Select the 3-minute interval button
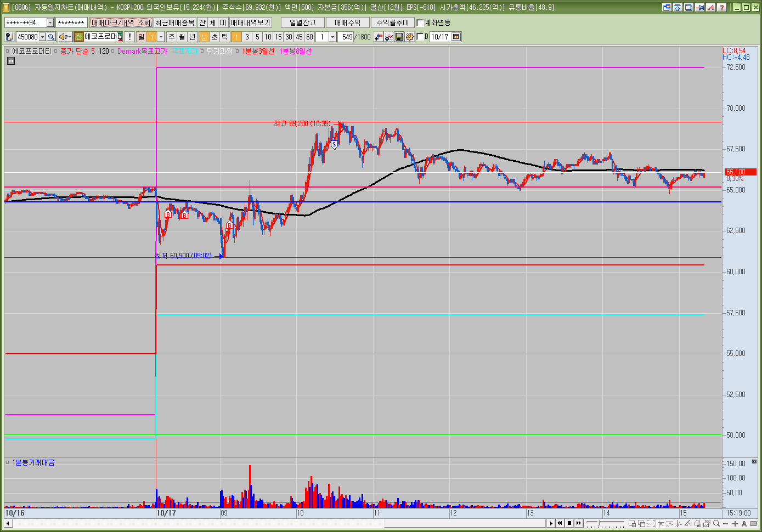 (x=247, y=37)
